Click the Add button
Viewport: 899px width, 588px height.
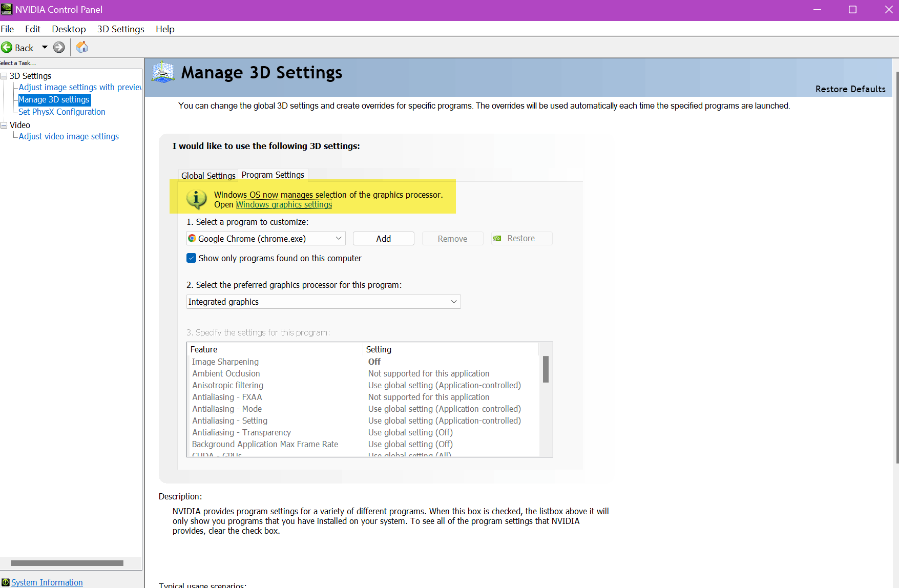tap(384, 238)
